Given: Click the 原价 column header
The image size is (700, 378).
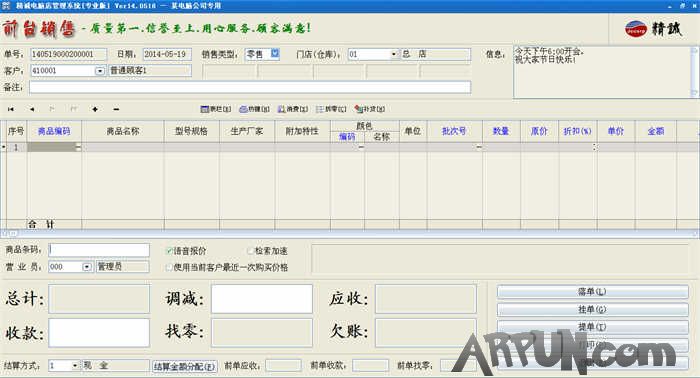Looking at the screenshot, I should (539, 131).
